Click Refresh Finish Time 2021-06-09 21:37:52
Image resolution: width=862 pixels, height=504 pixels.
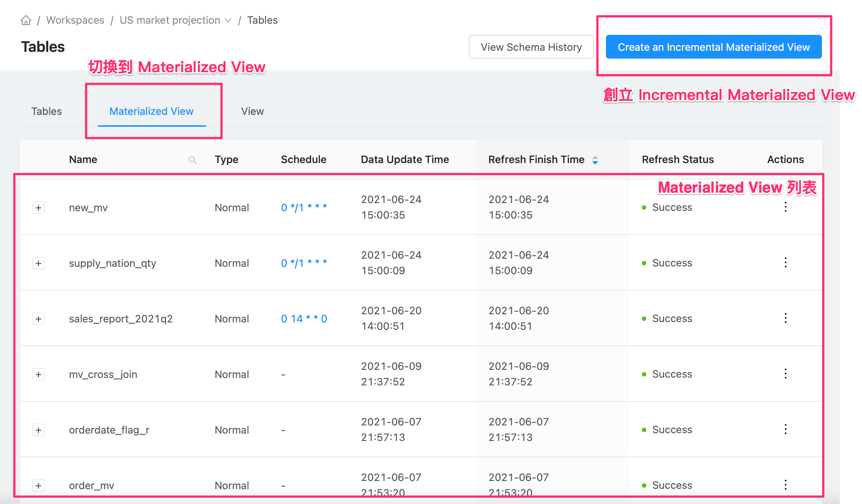click(x=519, y=374)
